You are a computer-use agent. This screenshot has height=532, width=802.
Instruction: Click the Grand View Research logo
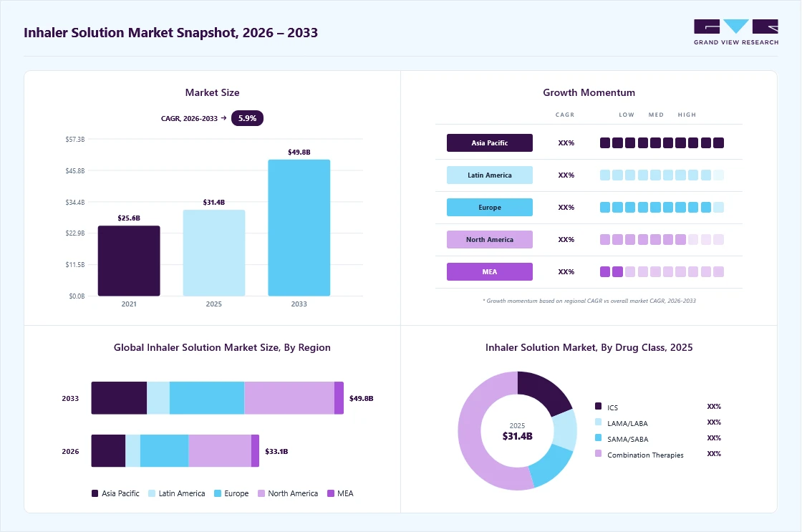(x=736, y=32)
